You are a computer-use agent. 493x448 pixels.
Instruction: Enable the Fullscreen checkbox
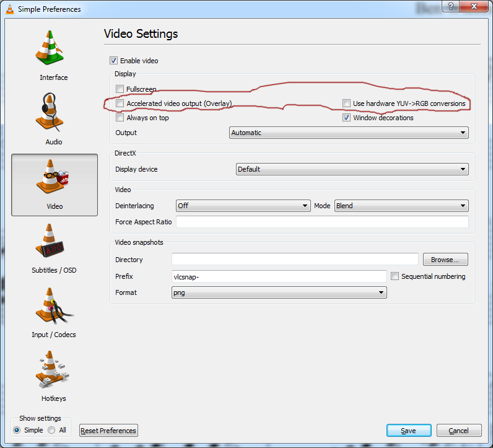120,89
